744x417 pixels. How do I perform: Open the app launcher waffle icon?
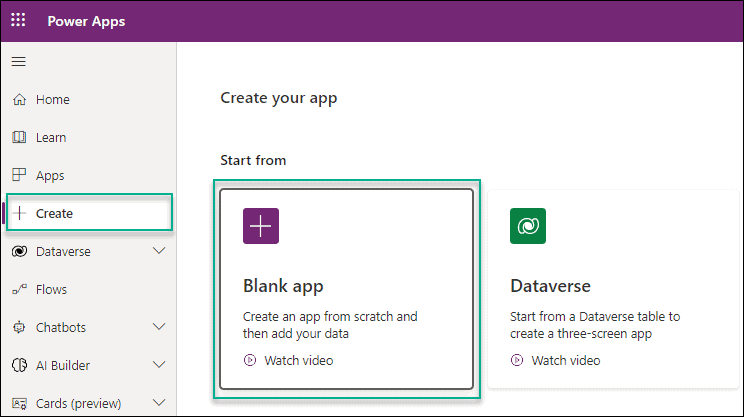point(18,20)
